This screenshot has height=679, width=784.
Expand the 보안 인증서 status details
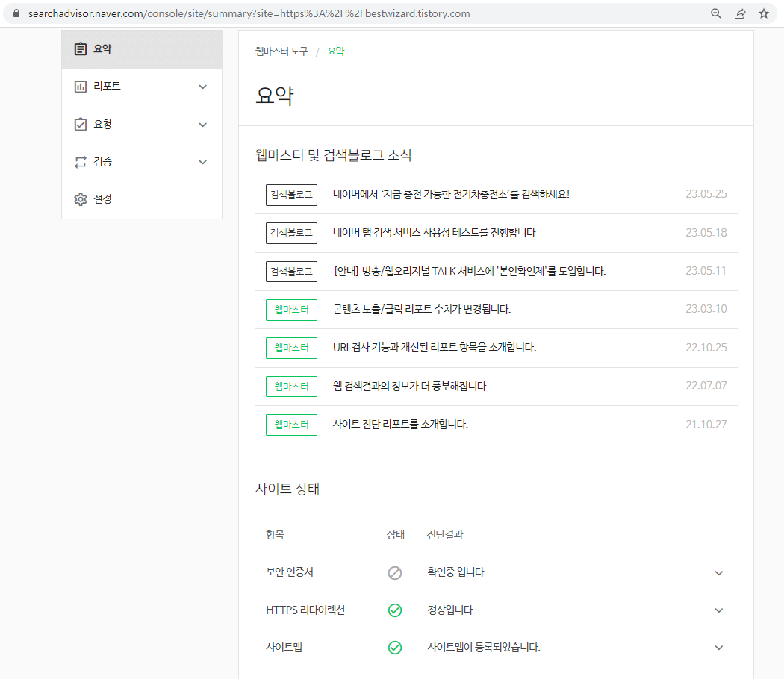718,573
